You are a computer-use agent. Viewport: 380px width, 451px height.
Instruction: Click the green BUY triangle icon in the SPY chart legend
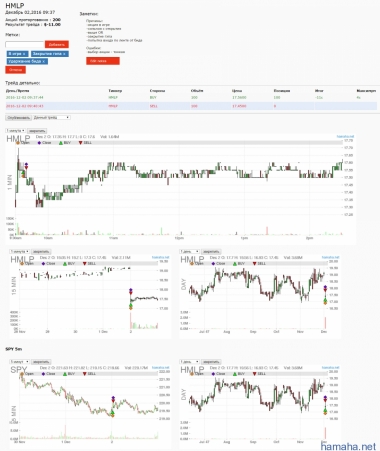[65, 374]
